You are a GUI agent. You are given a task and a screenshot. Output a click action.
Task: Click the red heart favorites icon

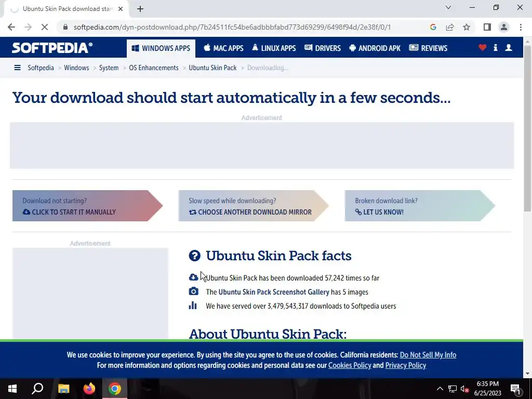(483, 48)
